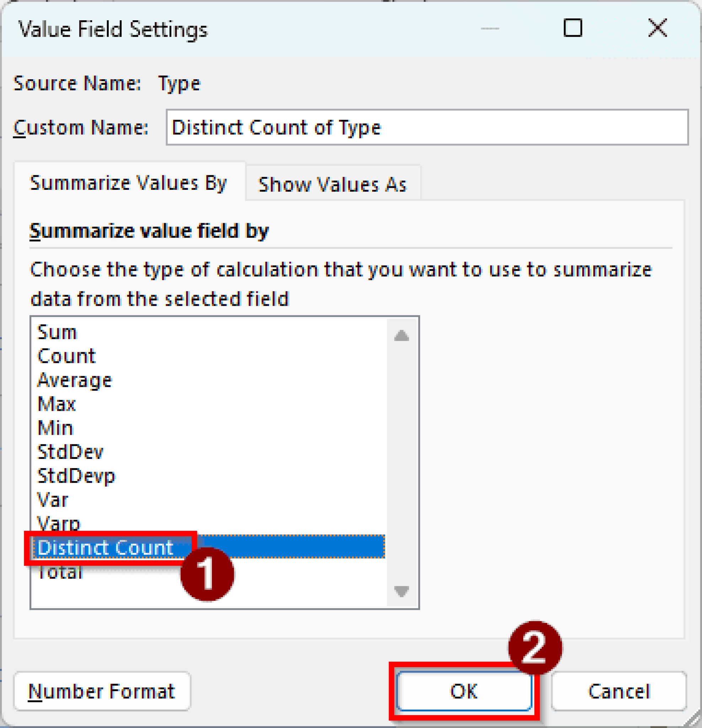Select Max in the summarize list
The width and height of the screenshot is (702, 728).
coord(57,404)
